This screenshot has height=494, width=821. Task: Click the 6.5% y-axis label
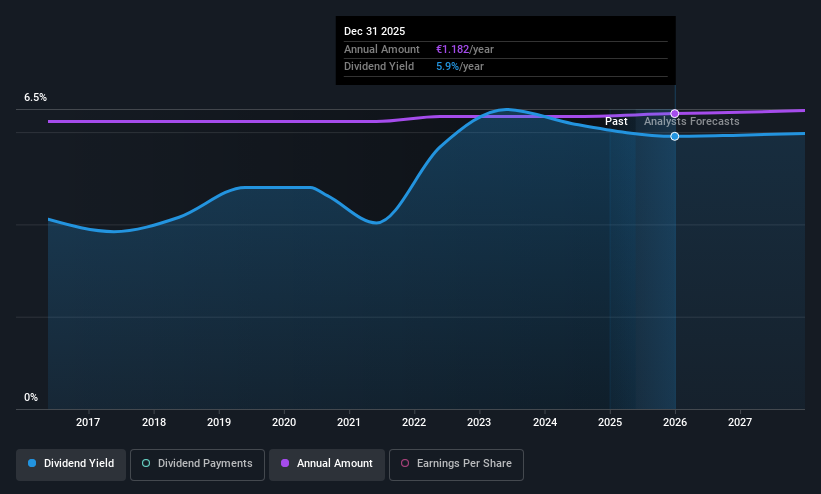[35, 97]
